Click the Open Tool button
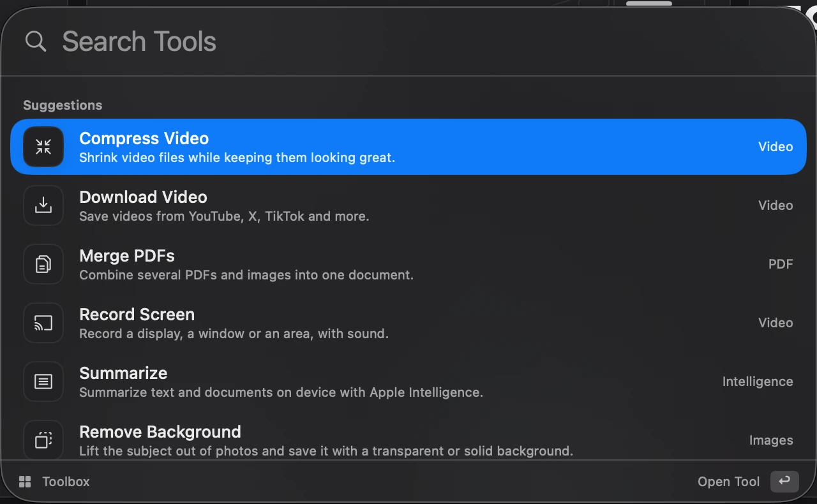 click(x=729, y=482)
